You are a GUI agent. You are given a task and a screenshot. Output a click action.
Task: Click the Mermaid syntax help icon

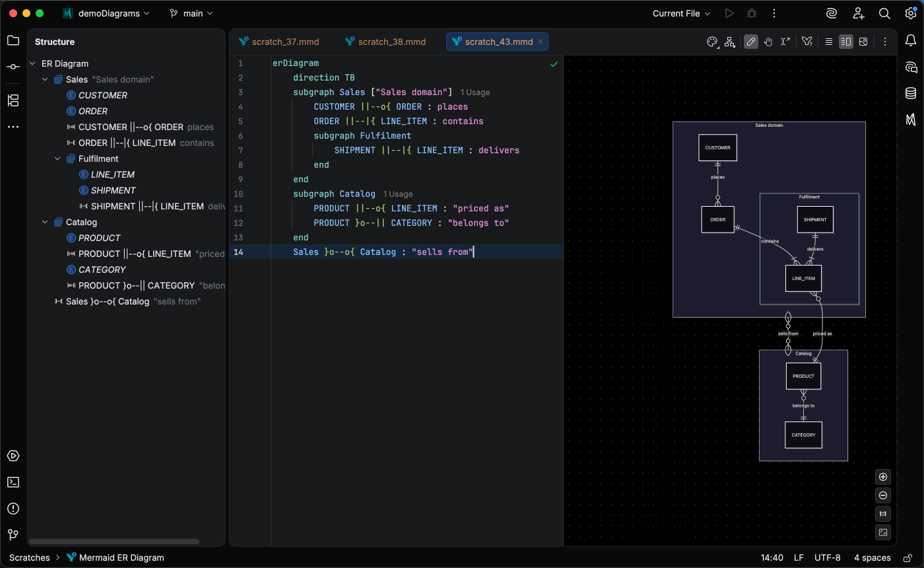tap(807, 42)
